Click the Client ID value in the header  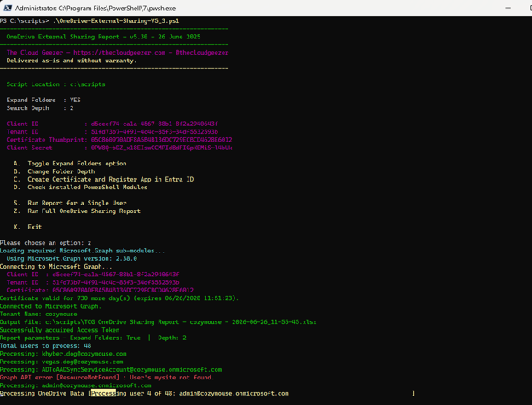pyautogui.click(x=154, y=124)
